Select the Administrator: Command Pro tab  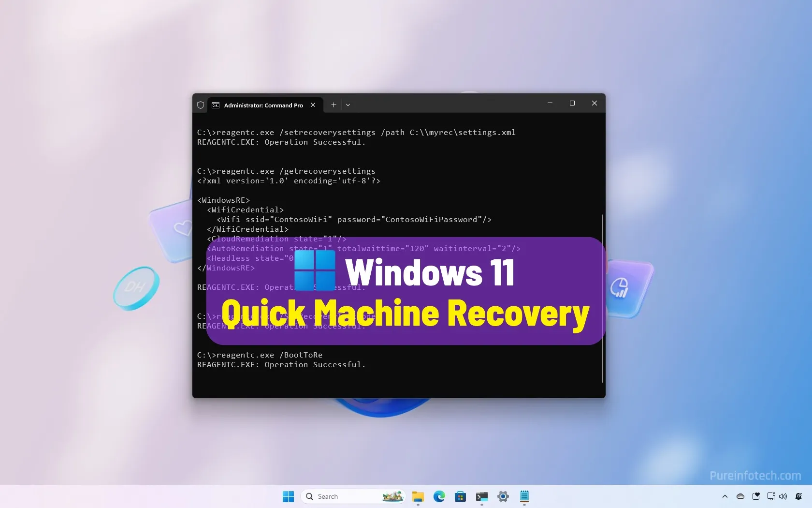(263, 105)
